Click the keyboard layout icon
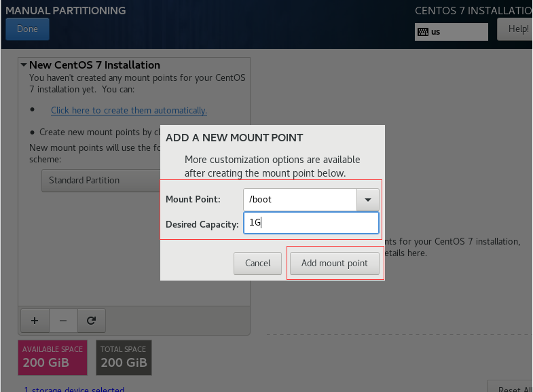 [x=423, y=32]
